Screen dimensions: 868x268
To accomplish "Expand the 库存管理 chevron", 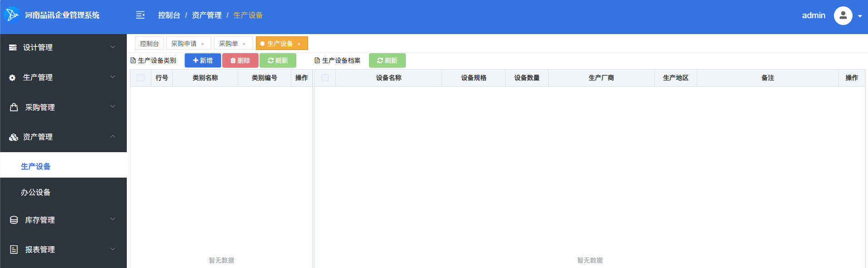I will [x=113, y=219].
